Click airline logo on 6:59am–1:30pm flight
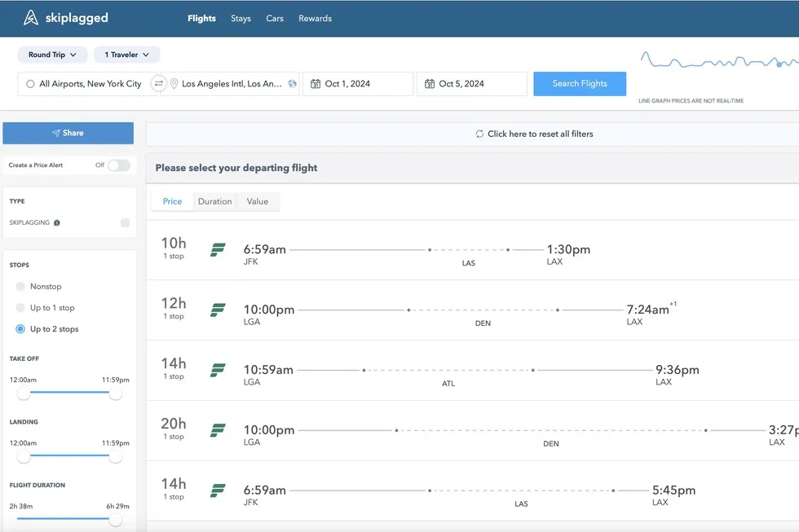 pyautogui.click(x=218, y=250)
